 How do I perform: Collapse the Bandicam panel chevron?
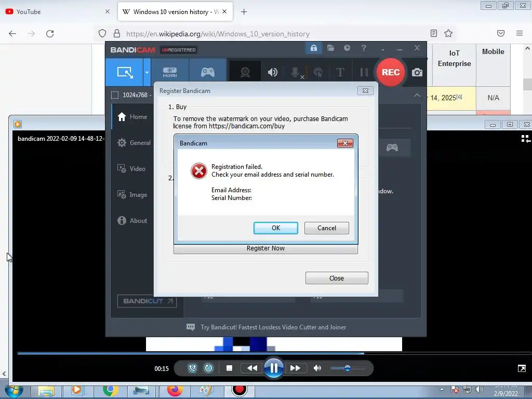[417, 96]
